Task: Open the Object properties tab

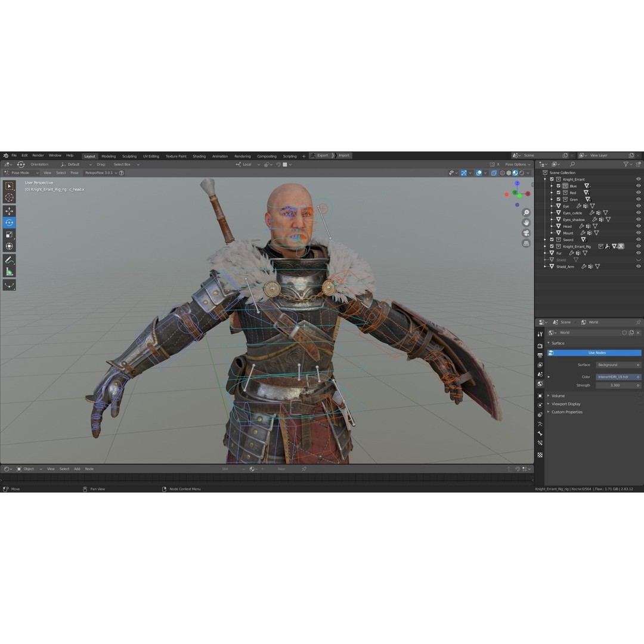Action: (540, 395)
